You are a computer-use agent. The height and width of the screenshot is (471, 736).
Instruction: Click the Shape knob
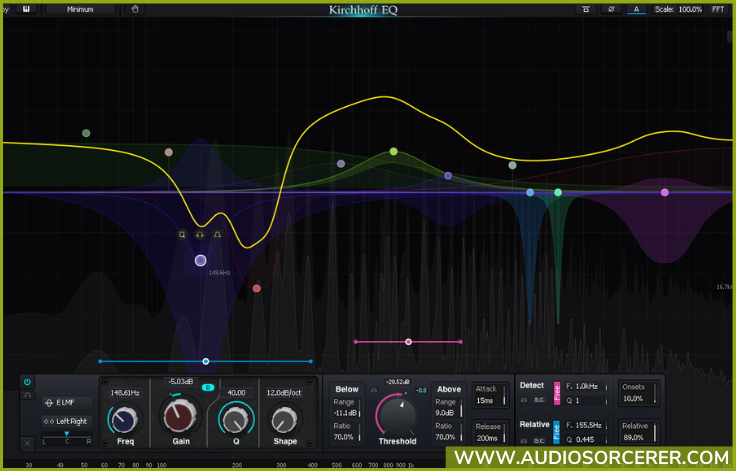tap(284, 419)
